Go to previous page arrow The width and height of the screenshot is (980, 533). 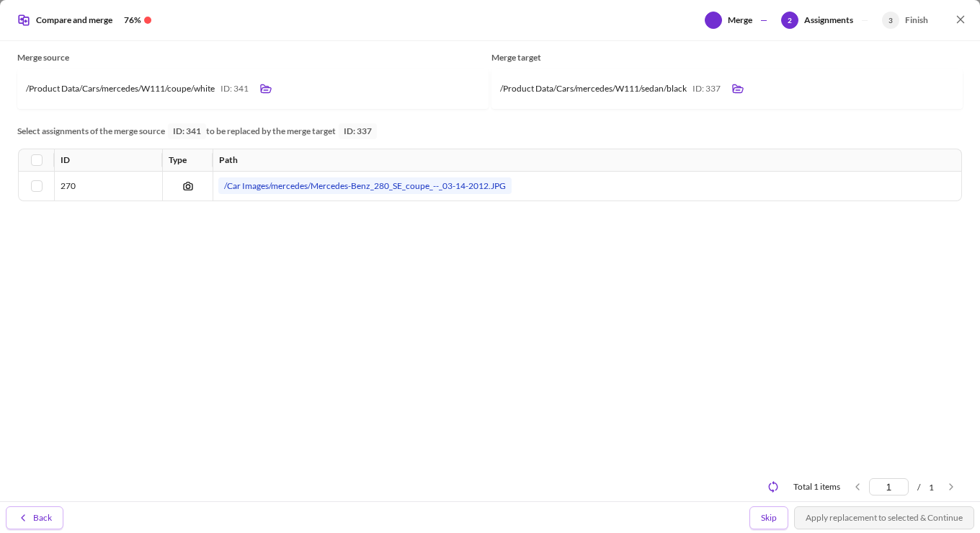tap(857, 487)
